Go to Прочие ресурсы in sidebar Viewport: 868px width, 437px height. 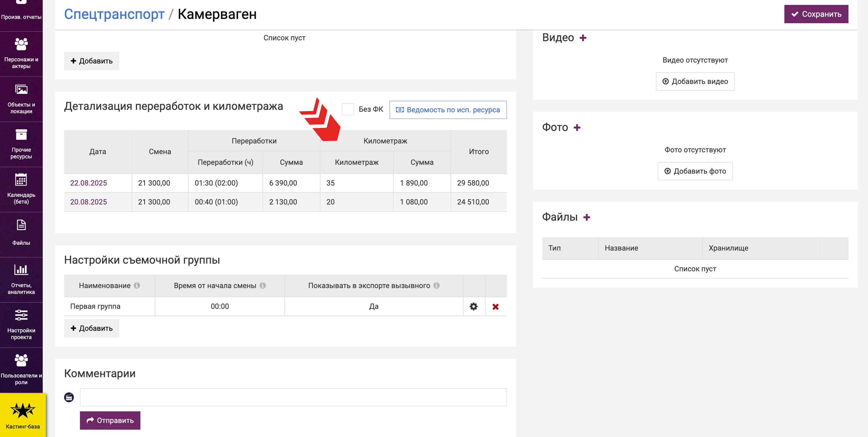(21, 144)
